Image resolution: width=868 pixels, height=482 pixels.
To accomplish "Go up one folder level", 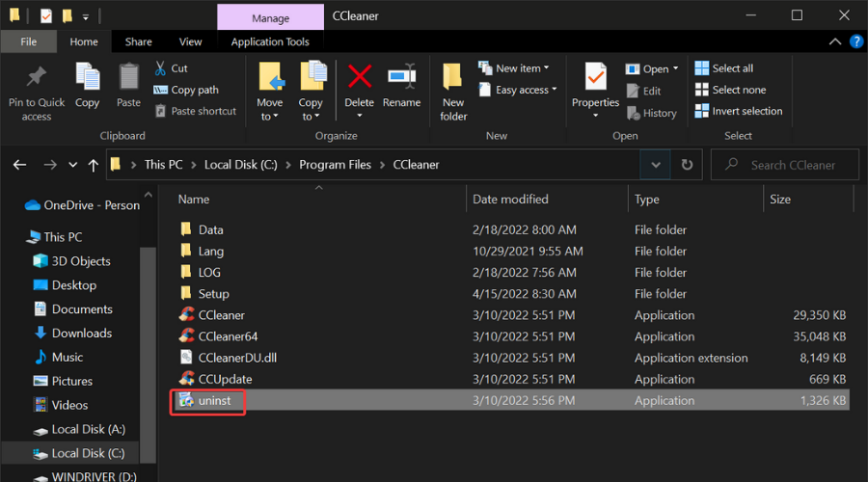I will 93,164.
